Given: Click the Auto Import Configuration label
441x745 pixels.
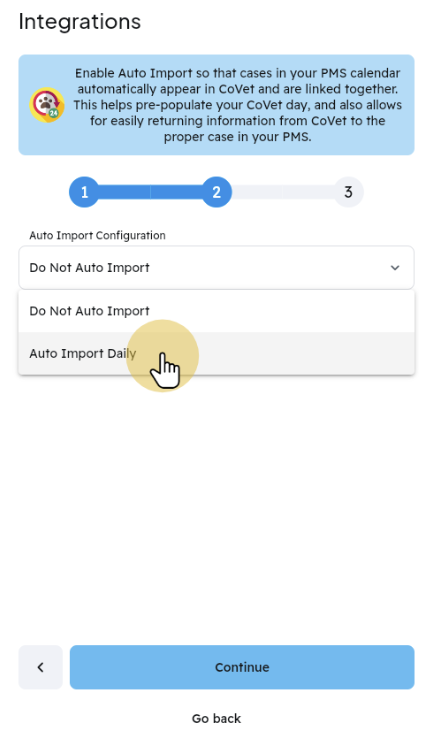Looking at the screenshot, I should tap(97, 236).
